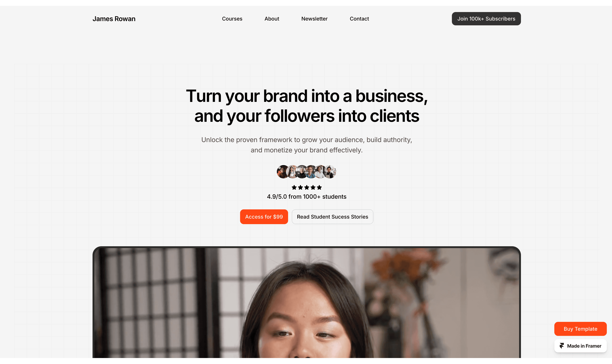The image size is (612, 364).
Task: Click the James Rowan site logo
Action: (x=114, y=19)
